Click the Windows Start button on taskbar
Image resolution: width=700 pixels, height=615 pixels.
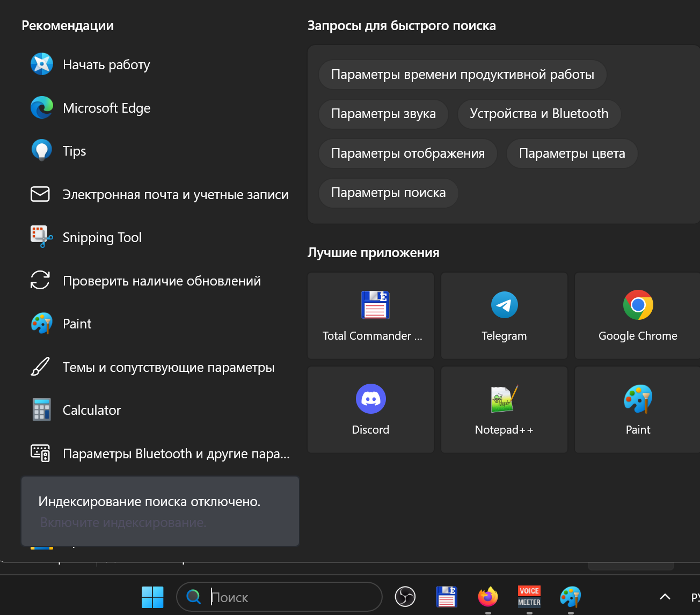pyautogui.click(x=152, y=597)
